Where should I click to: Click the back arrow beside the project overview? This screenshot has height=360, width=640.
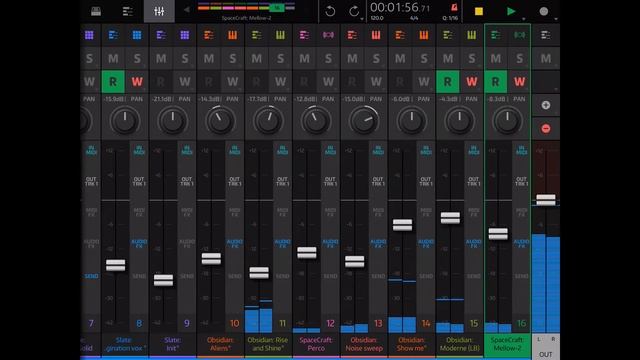click(187, 9)
